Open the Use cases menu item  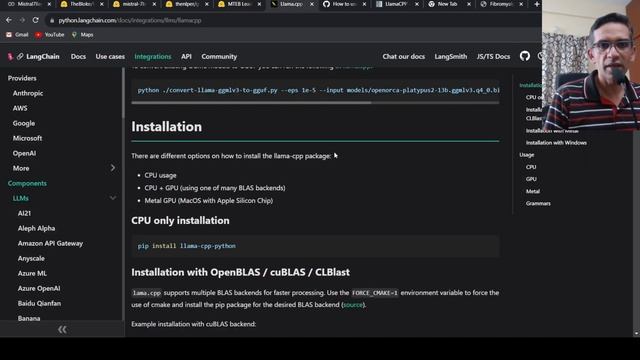(110, 57)
